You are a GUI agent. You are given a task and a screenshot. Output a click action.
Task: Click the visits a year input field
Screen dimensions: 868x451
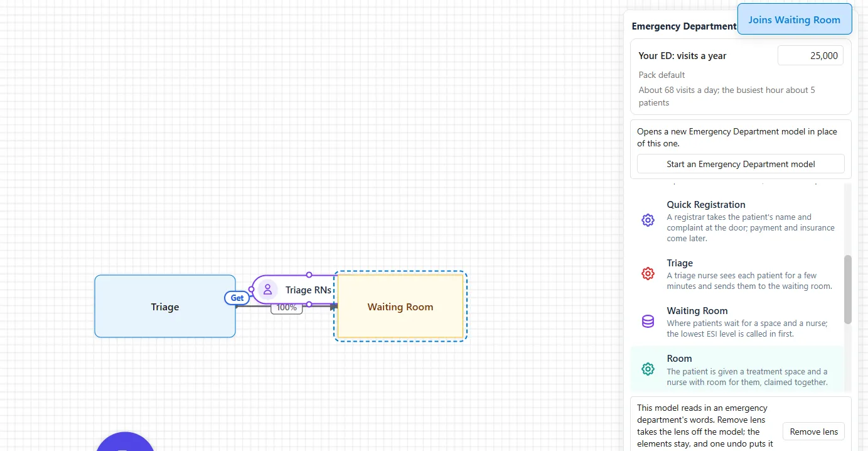[x=810, y=55]
